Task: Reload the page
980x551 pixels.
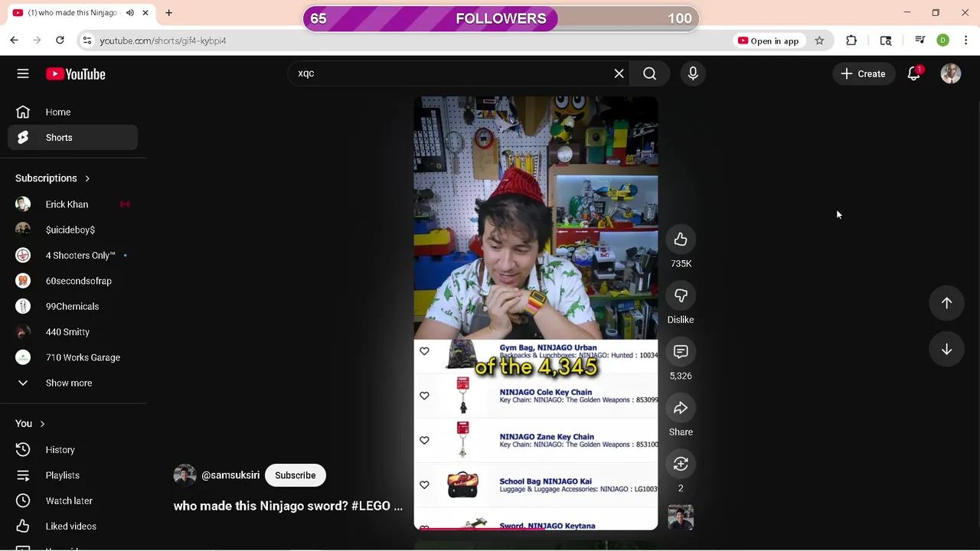Action: [x=60, y=41]
